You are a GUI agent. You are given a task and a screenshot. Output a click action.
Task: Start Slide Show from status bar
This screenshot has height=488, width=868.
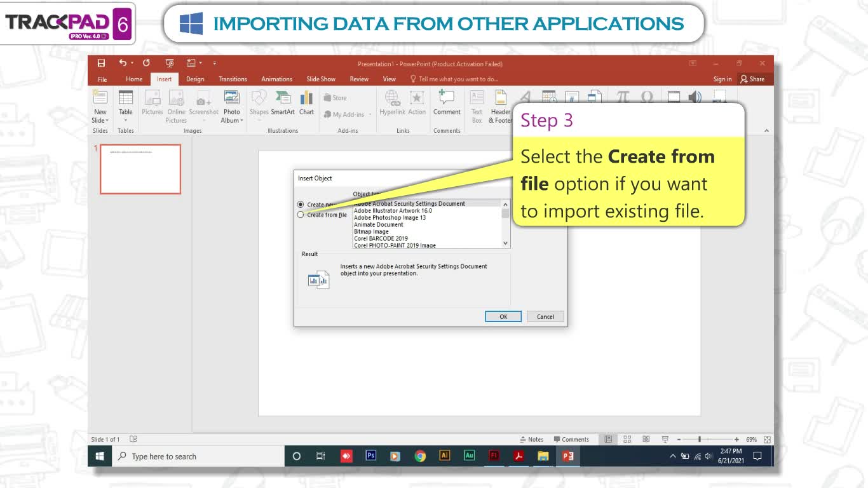pos(665,439)
